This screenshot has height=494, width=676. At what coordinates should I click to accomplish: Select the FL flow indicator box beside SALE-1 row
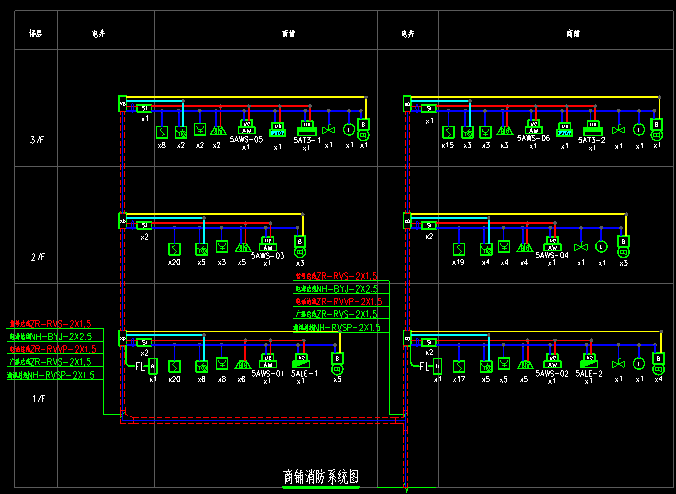point(153,366)
